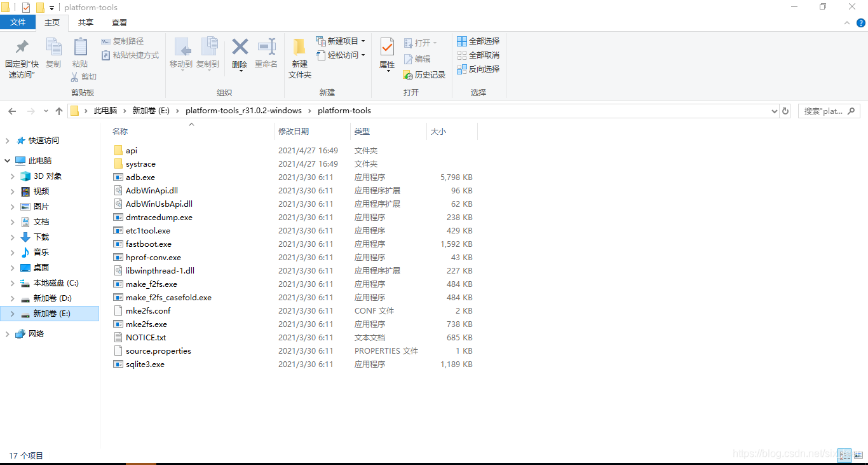Click the New Folder (新建文件夹) icon
The width and height of the screenshot is (868, 465).
[300, 46]
